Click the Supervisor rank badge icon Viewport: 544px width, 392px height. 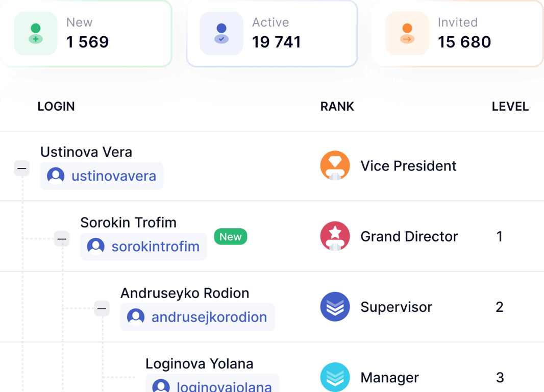tap(335, 307)
